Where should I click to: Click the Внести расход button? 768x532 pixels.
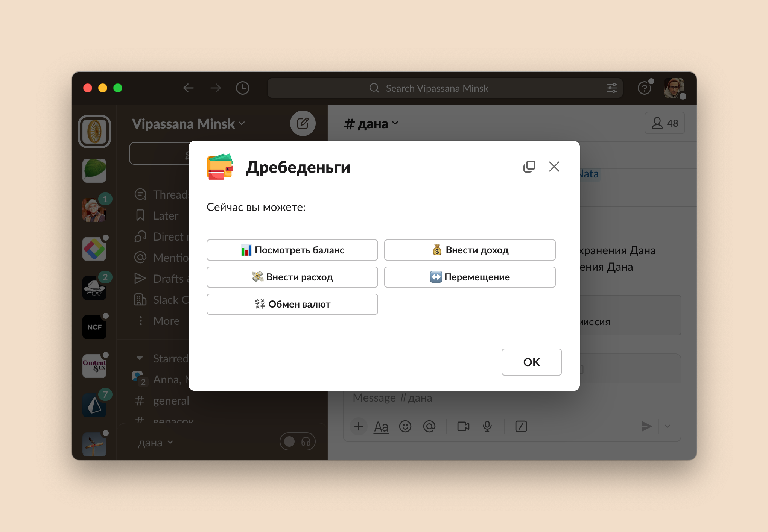[292, 277]
